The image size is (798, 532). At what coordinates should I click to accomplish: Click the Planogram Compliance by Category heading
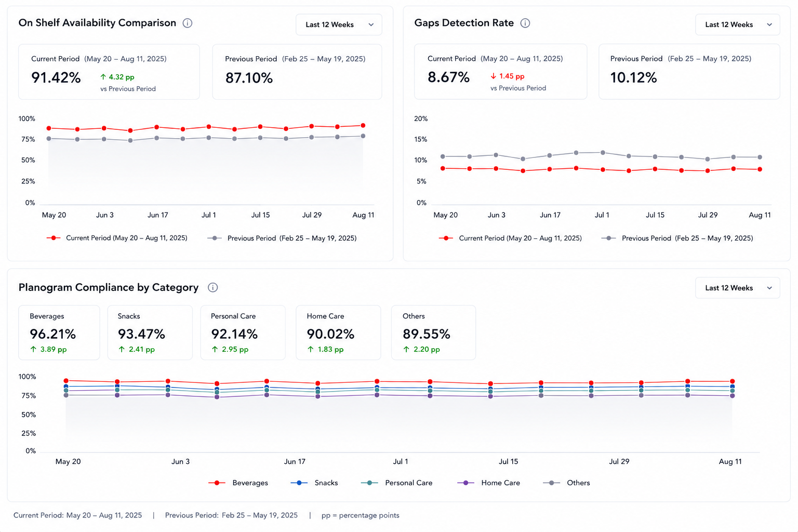tap(109, 287)
